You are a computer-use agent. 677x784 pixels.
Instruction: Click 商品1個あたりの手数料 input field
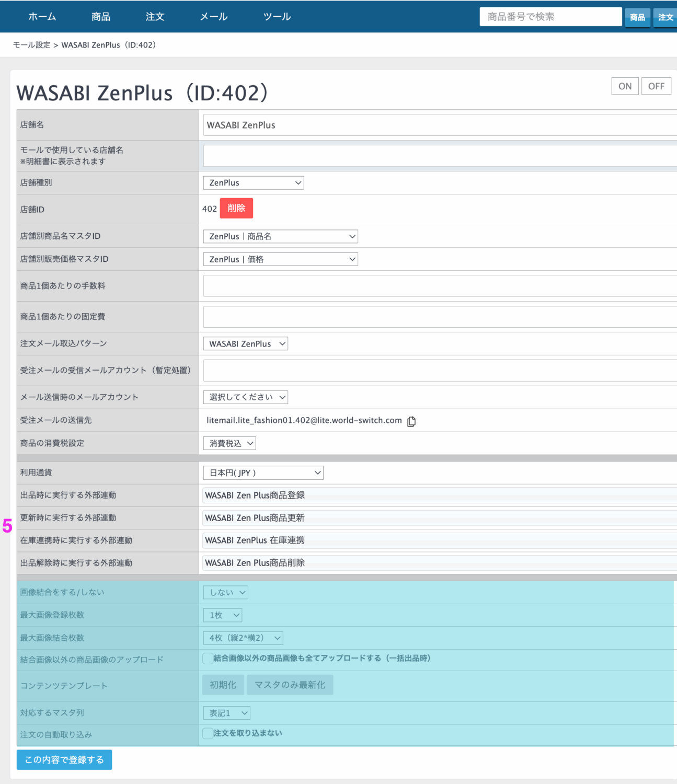click(440, 286)
